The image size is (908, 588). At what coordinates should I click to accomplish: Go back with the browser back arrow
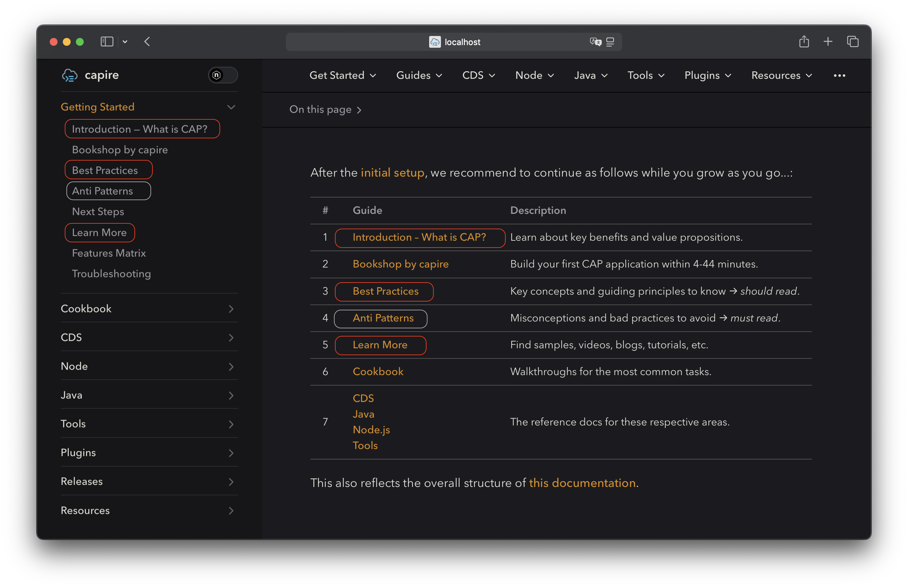[147, 42]
